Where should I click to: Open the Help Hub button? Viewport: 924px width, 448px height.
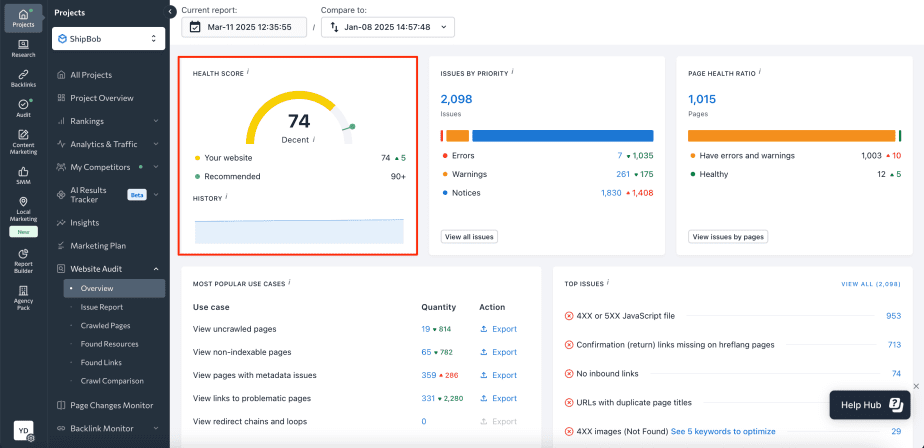click(x=869, y=405)
